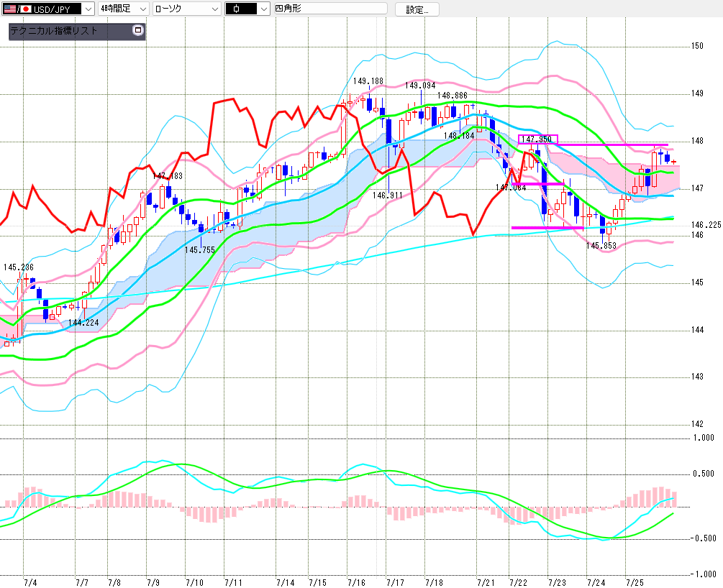Click the 147.183 price label

pos(168,176)
